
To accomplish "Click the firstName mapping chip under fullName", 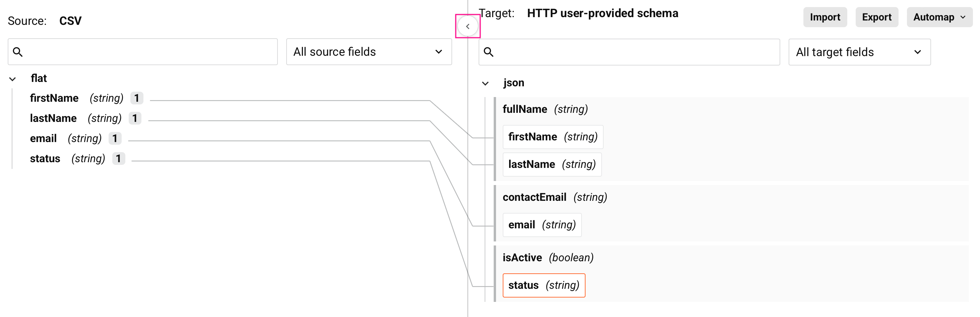I will 552,137.
